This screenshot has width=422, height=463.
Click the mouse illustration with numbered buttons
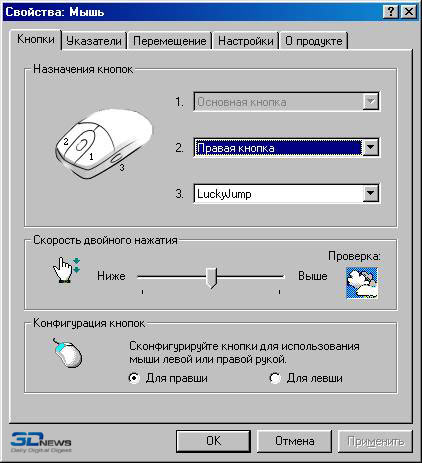(x=103, y=144)
